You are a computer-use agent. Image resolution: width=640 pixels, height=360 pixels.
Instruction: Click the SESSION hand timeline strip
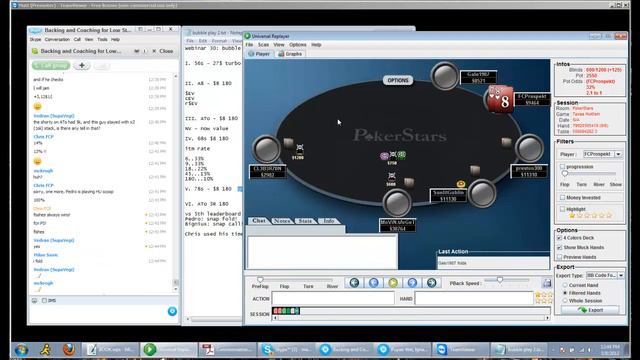[x=411, y=311]
